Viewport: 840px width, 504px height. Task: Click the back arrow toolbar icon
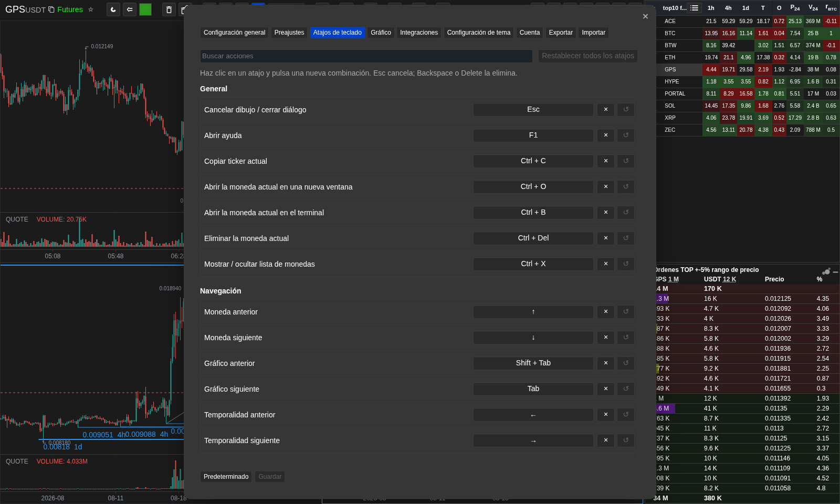point(130,9)
